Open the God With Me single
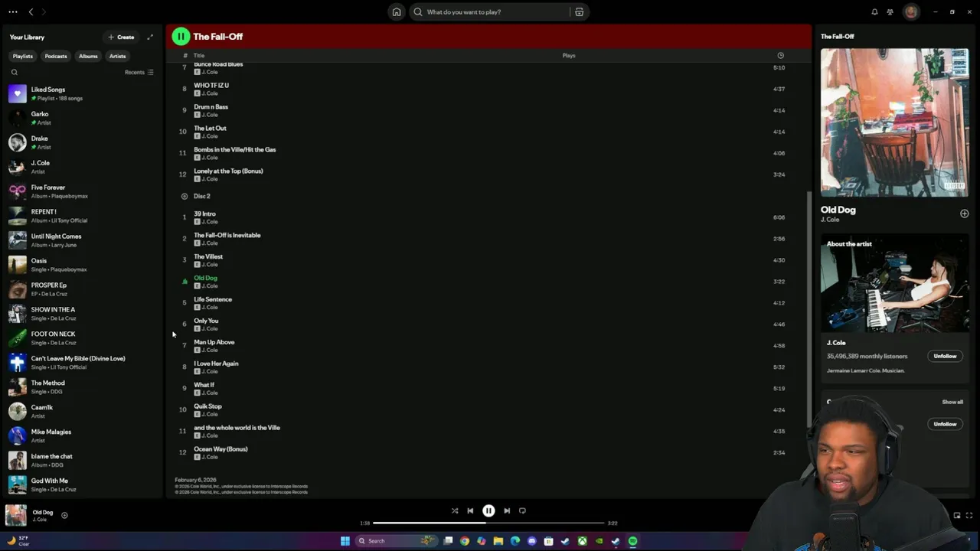The image size is (980, 551). point(82,485)
